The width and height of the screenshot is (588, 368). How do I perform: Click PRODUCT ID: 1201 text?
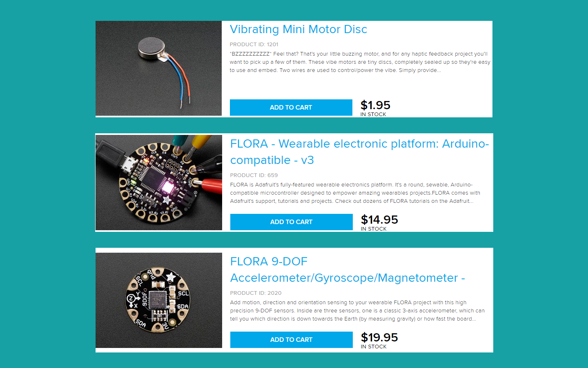tap(254, 44)
